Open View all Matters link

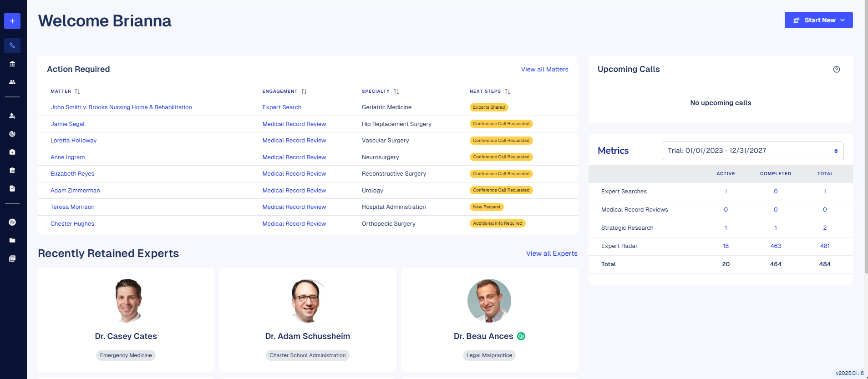tap(544, 69)
